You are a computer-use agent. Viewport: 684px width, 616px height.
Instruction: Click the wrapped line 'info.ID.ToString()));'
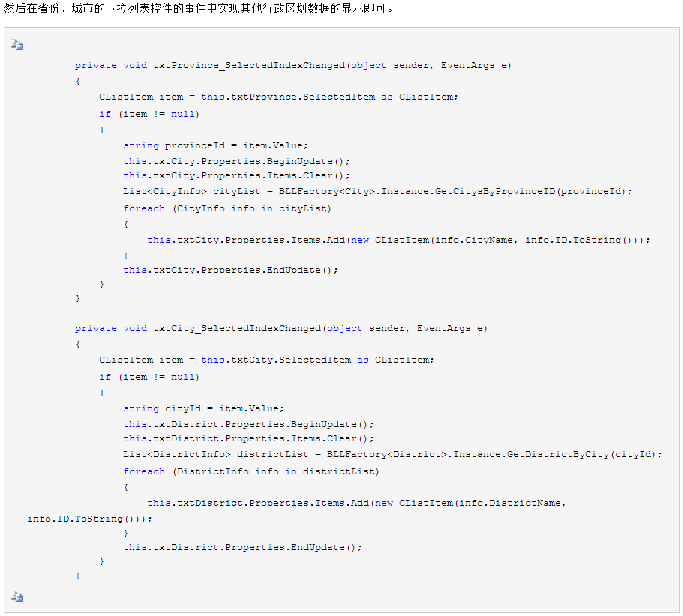[89, 519]
